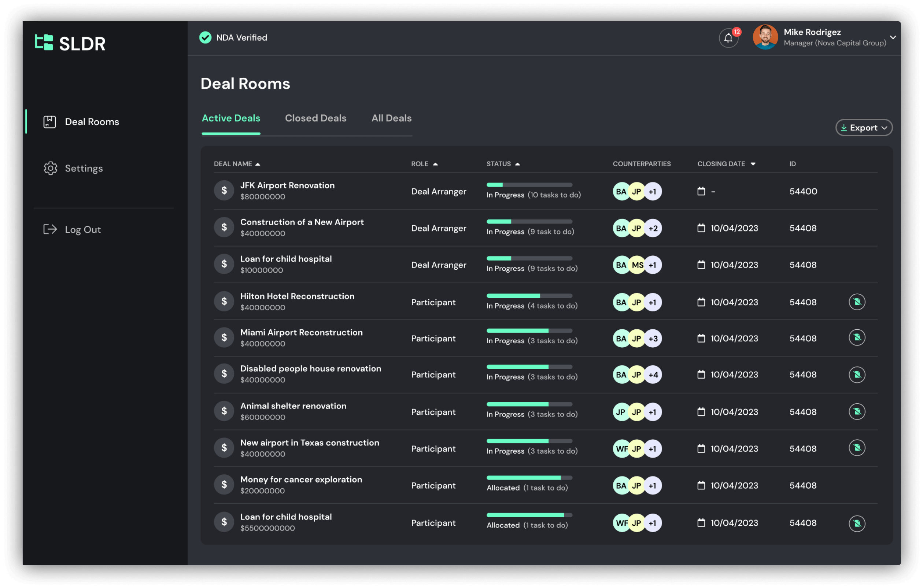Click the no-document icon on Miami Airport Reconstruction row
This screenshot has height=588, width=923.
(857, 337)
